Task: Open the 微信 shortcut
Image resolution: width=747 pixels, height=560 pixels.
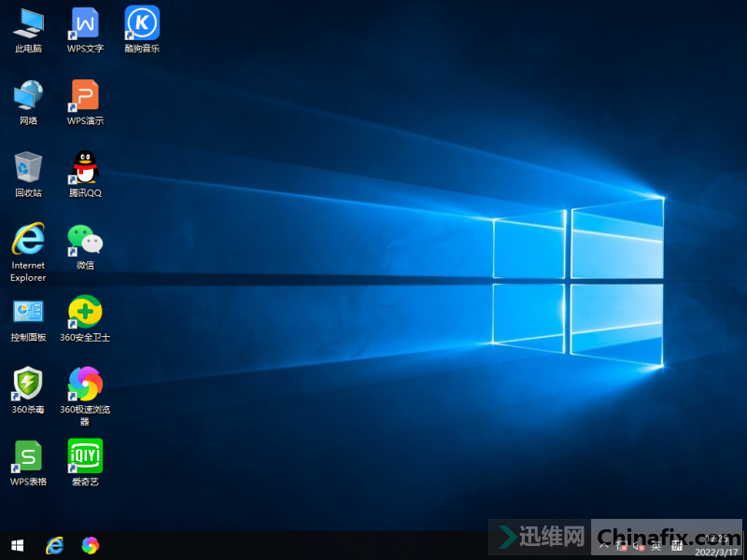Action: coord(85,246)
